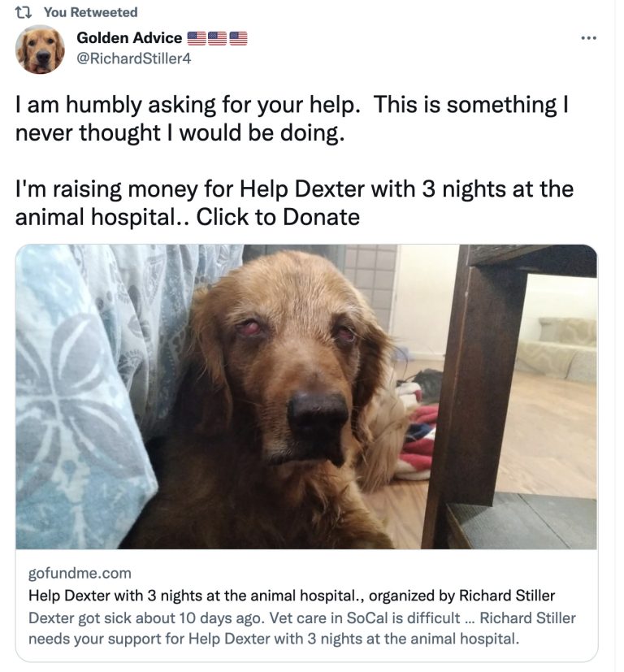Click the middle American flag emoji
Viewport: 624px width, 672px height.
218,37
